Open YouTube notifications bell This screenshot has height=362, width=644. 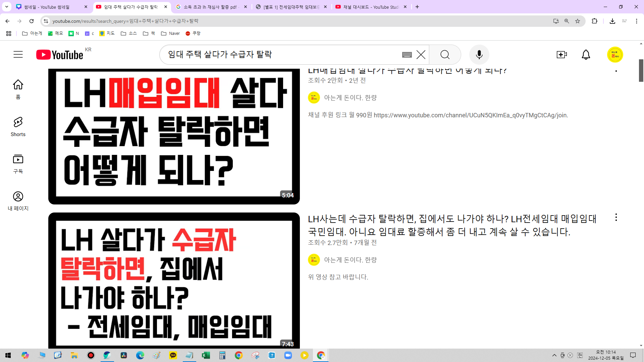(586, 55)
